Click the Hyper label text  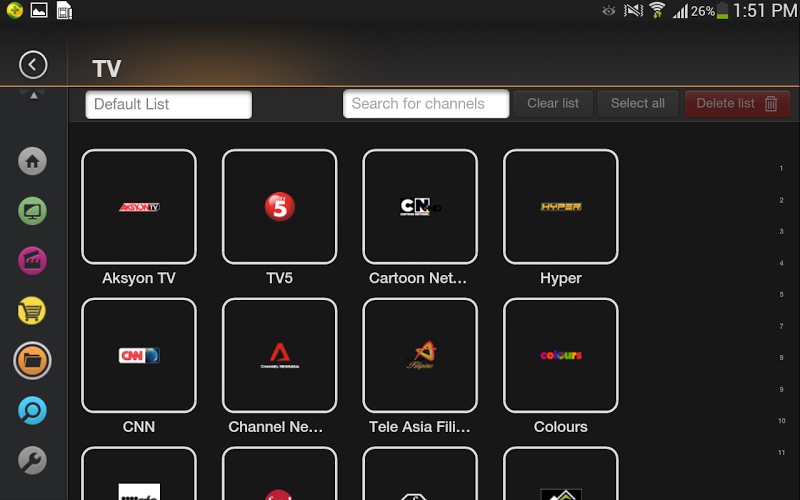click(x=561, y=279)
